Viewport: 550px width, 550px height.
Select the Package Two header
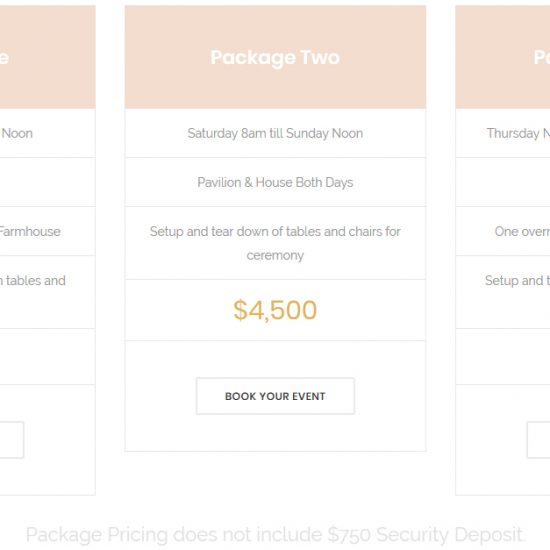pos(275,57)
